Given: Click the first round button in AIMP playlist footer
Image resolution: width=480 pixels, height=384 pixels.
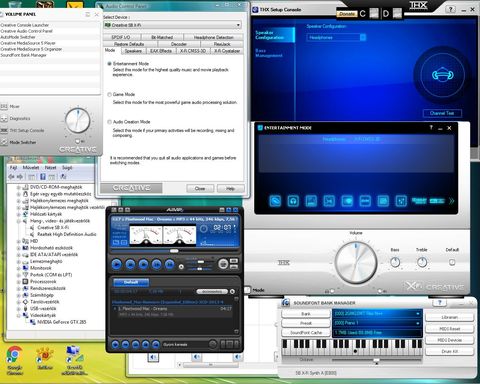Looking at the screenshot, I should pos(115,344).
